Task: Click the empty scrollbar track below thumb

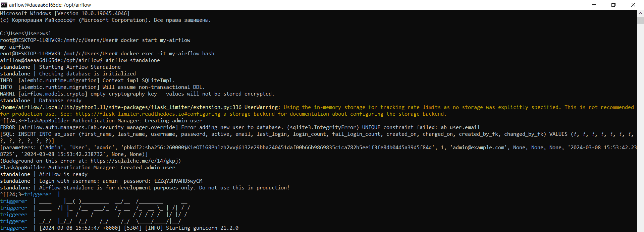Action: pos(640,134)
